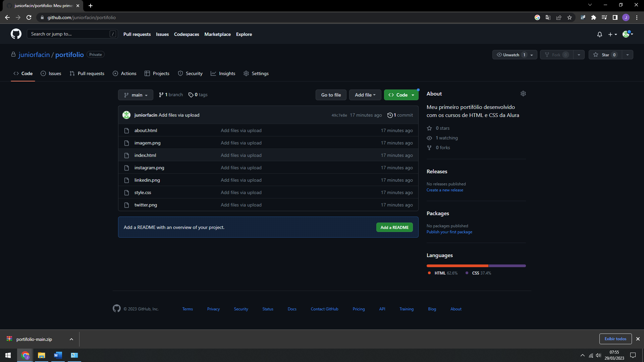
Task: Click the file icon next to imagem.png
Action: coord(126,143)
